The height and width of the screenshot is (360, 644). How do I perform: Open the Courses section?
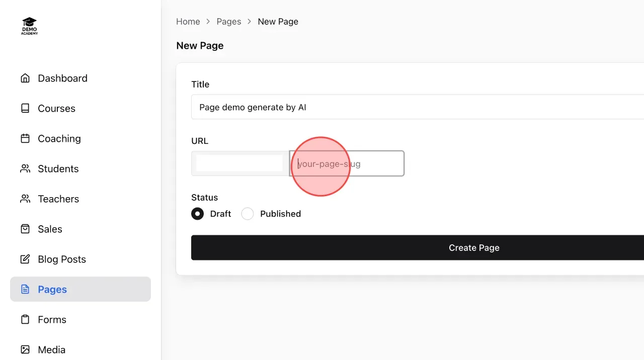pyautogui.click(x=80, y=108)
